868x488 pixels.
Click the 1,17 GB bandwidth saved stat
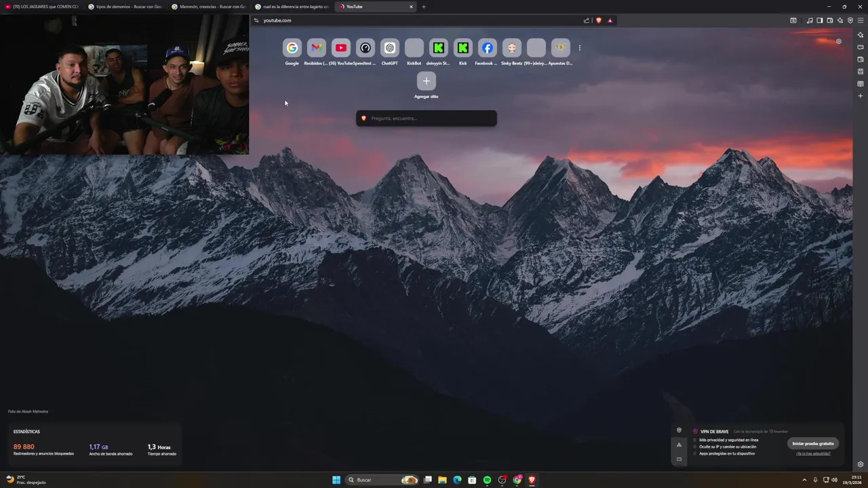(x=111, y=450)
